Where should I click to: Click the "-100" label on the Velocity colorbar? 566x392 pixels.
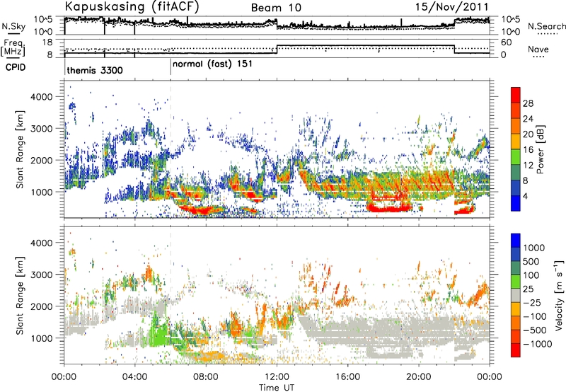(535, 316)
